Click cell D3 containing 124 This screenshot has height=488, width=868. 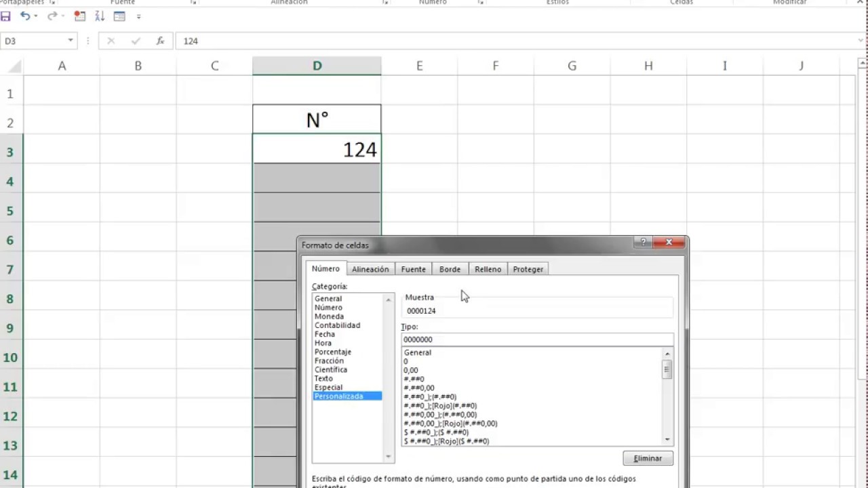coord(317,149)
